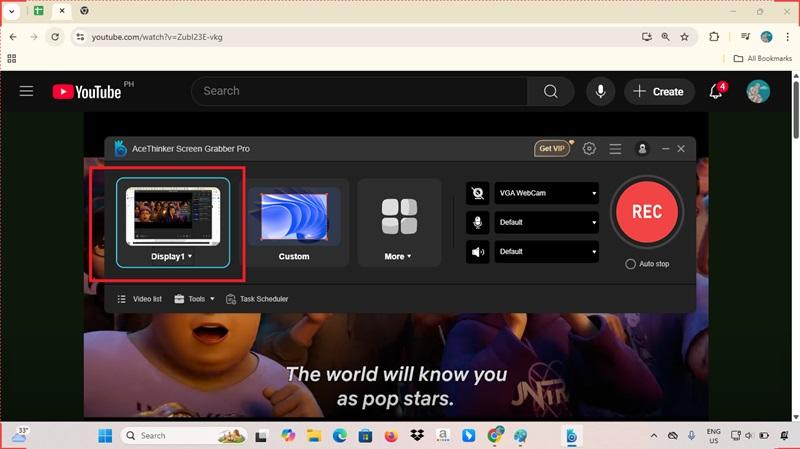Toggle the system sound speaker icon
The height and width of the screenshot is (449, 800).
[479, 251]
